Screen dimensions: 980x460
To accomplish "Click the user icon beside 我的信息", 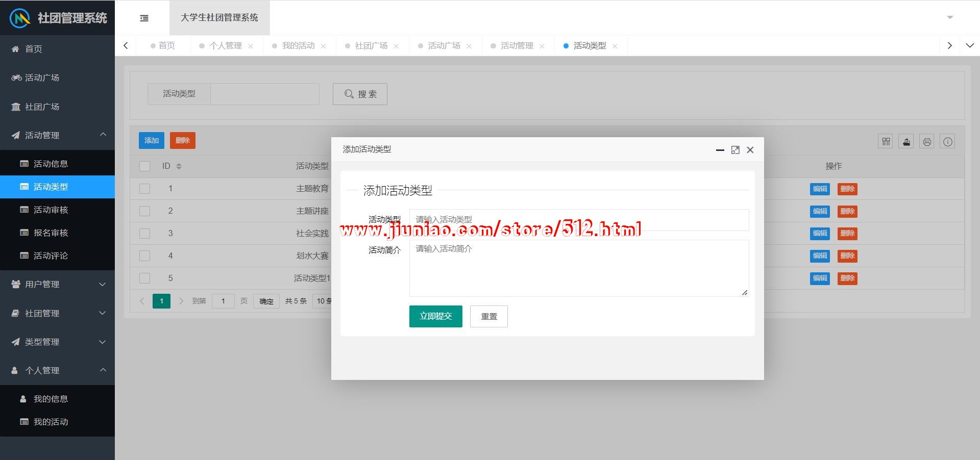I will 23,399.
